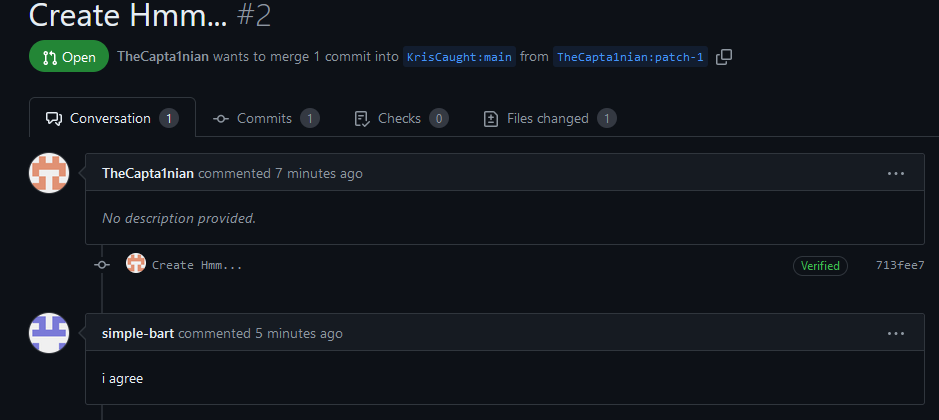
Task: Click the KrisCaught:main base branch link
Action: pos(459,57)
